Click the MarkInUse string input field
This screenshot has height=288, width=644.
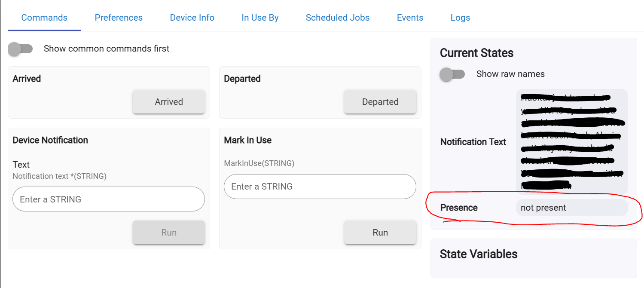point(320,187)
